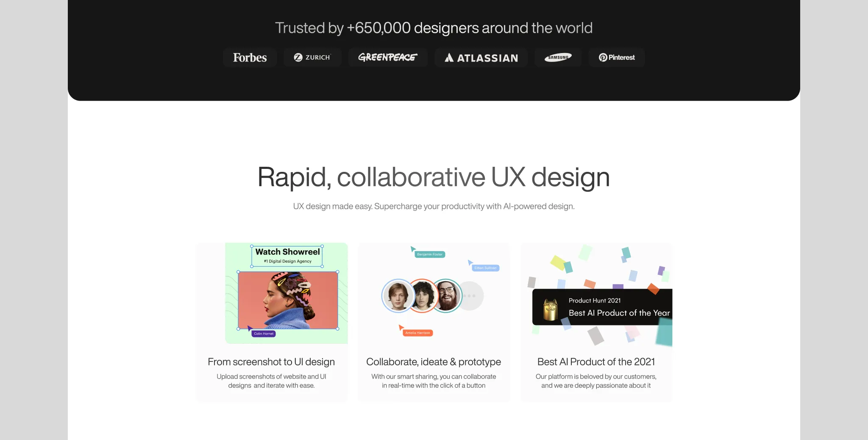
Task: Click the Benjamin Foster cursor tag
Action: 429,254
